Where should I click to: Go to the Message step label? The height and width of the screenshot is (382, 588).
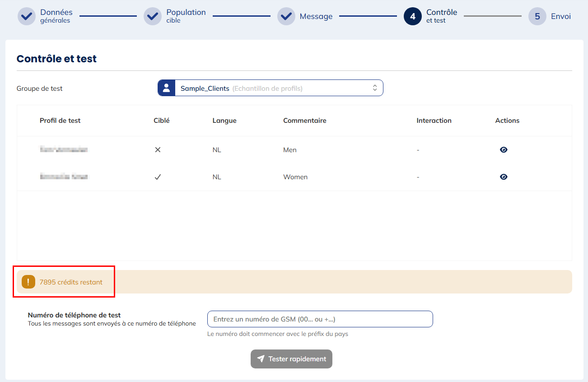pyautogui.click(x=316, y=16)
